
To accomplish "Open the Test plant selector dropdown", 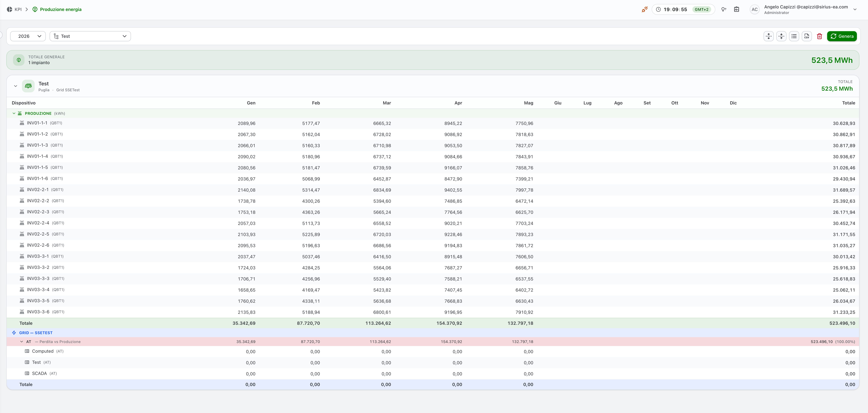I will [x=90, y=36].
